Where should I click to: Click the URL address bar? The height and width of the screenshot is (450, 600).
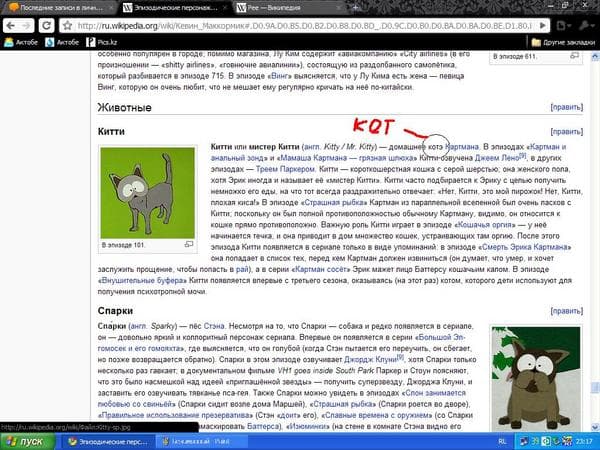(304, 26)
